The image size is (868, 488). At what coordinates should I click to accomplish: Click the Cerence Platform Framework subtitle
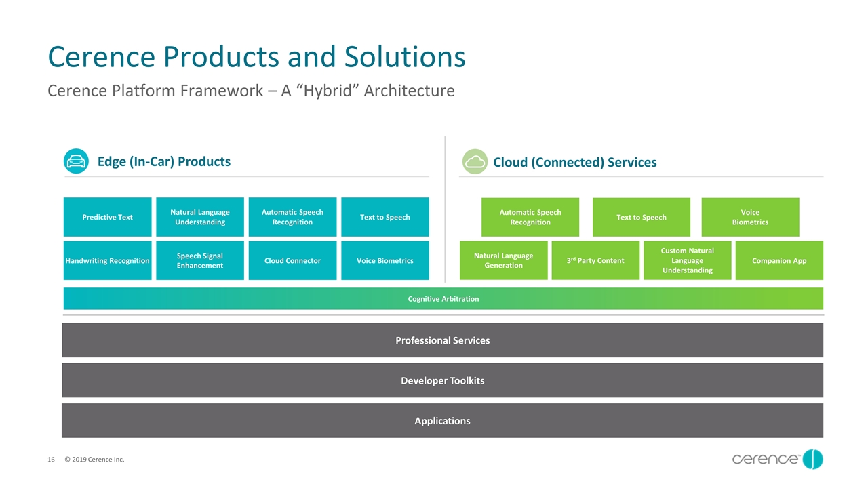[x=251, y=90]
